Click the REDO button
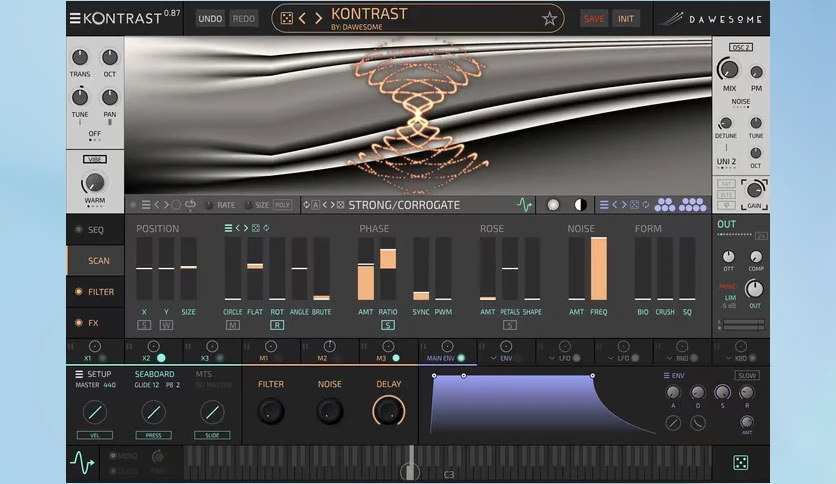Image resolution: width=836 pixels, height=484 pixels. (244, 19)
